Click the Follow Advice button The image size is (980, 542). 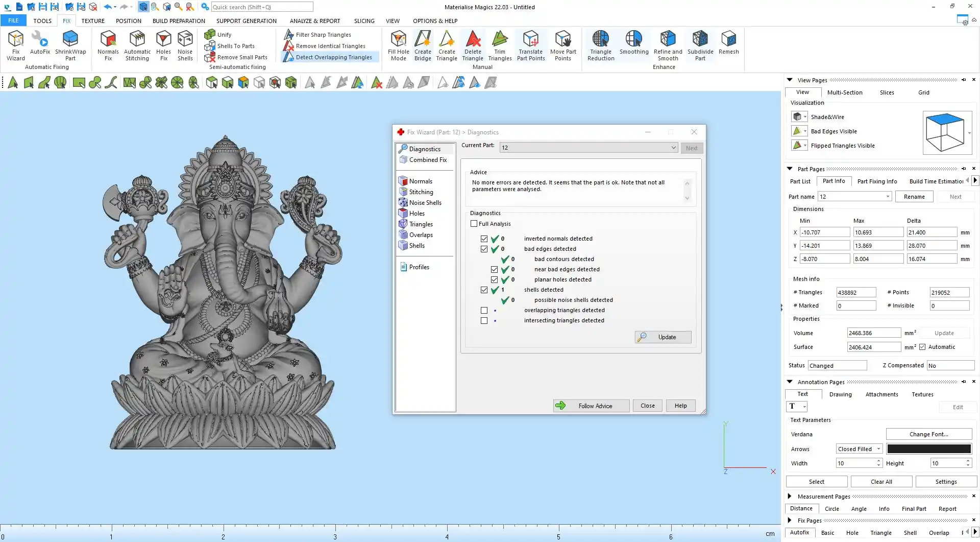(591, 406)
